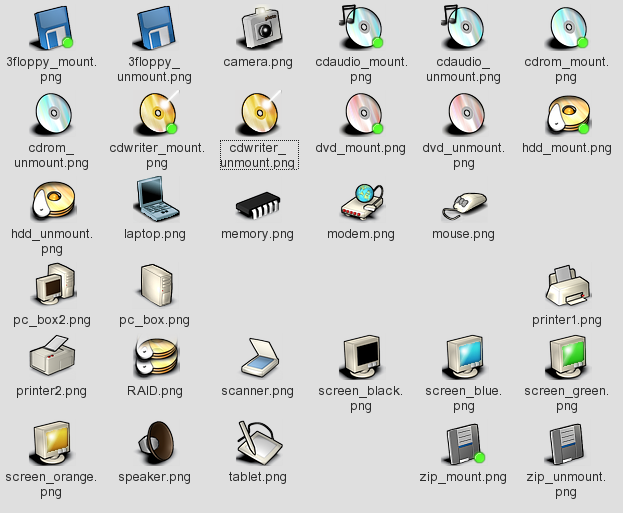Click the 'cdwriter_mount.png' file name label
Viewport: 623px width, 513px height.
(x=157, y=155)
